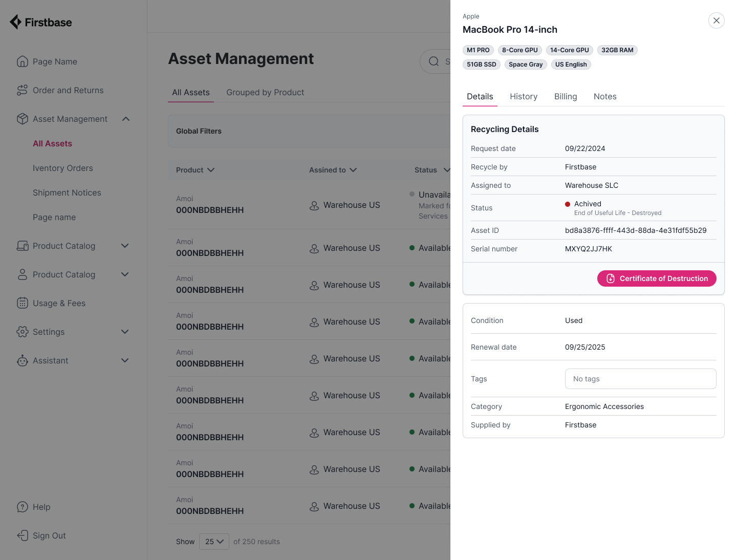The height and width of the screenshot is (560, 737).
Task: Click the Firstbase logo icon
Action: tap(16, 22)
